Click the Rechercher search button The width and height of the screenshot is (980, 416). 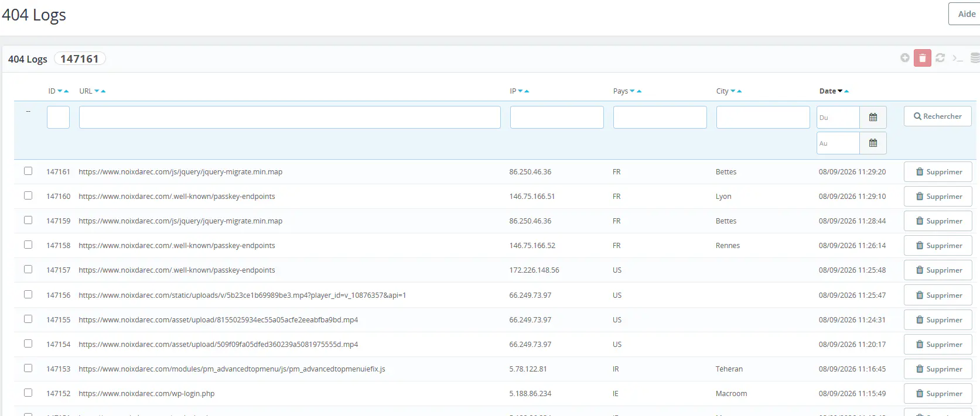click(937, 116)
